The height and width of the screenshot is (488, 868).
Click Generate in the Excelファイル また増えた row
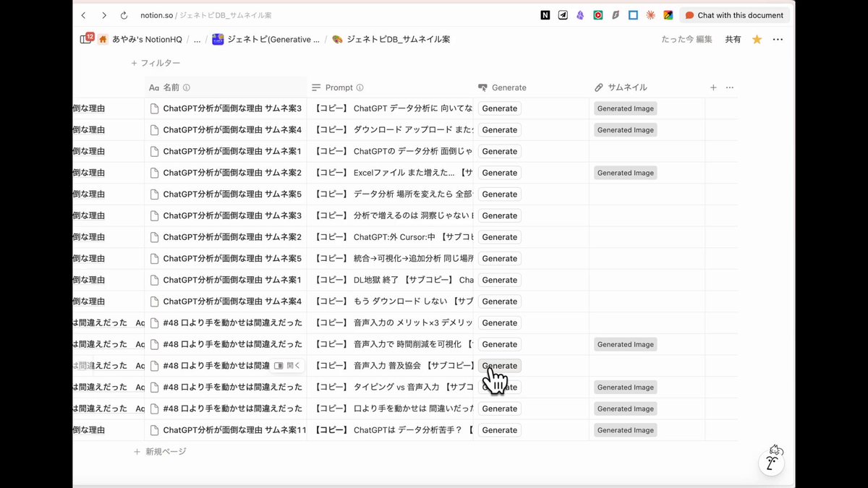499,173
